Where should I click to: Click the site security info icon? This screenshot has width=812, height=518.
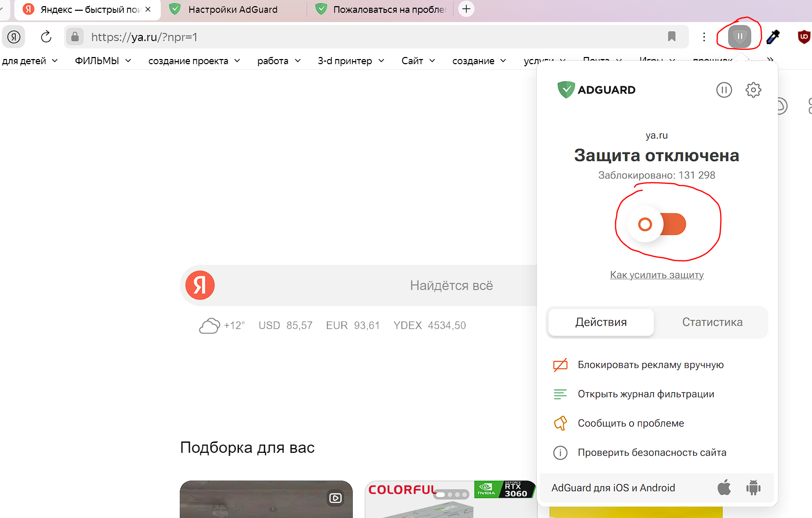[560, 453]
